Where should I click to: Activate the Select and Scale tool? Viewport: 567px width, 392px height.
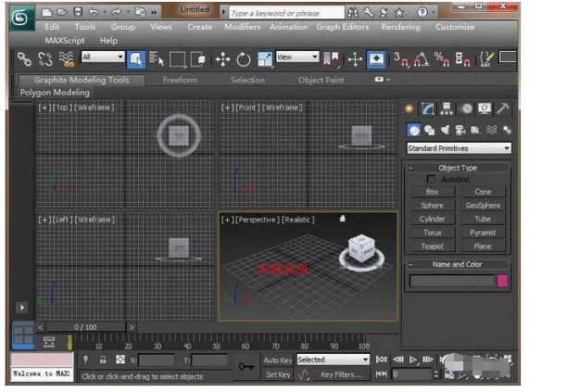pyautogui.click(x=265, y=59)
